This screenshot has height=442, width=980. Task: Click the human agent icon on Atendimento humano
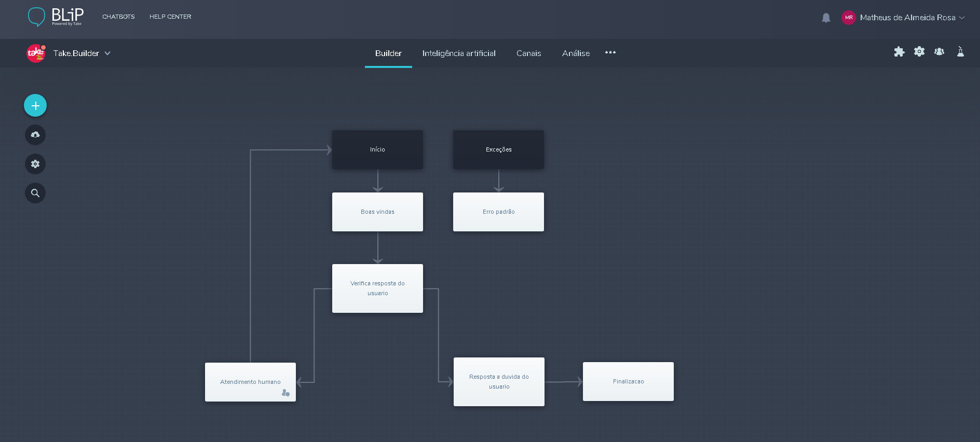point(285,393)
